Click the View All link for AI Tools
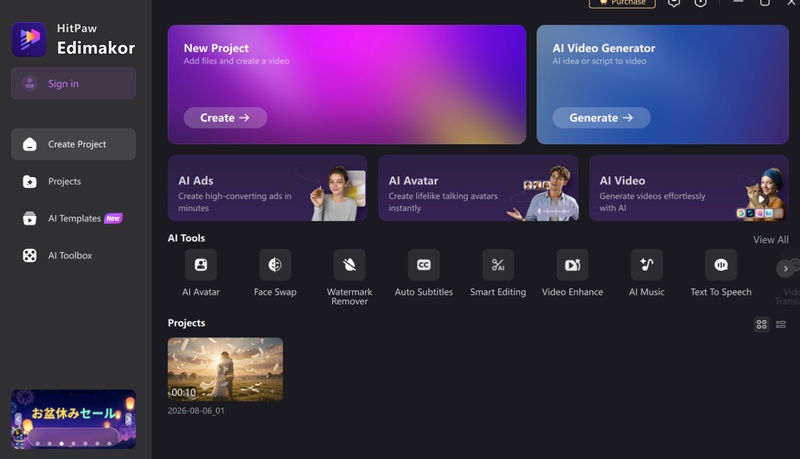This screenshot has height=459, width=800. click(x=770, y=240)
